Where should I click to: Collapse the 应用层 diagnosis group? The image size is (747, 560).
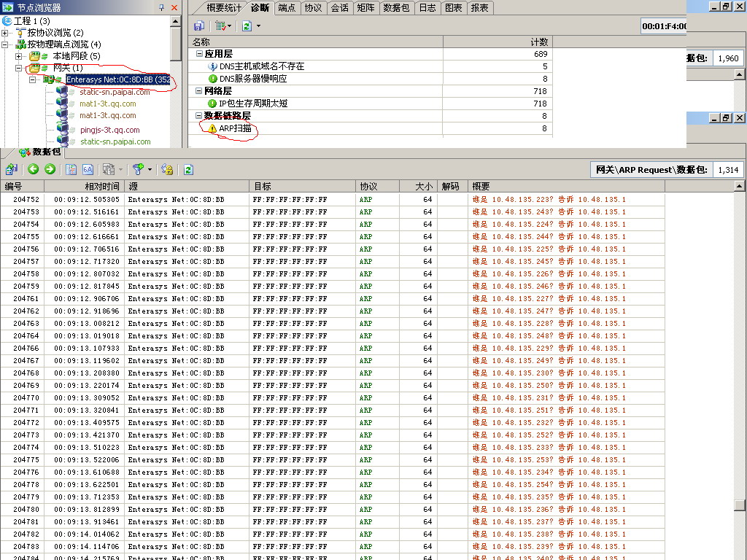click(199, 54)
